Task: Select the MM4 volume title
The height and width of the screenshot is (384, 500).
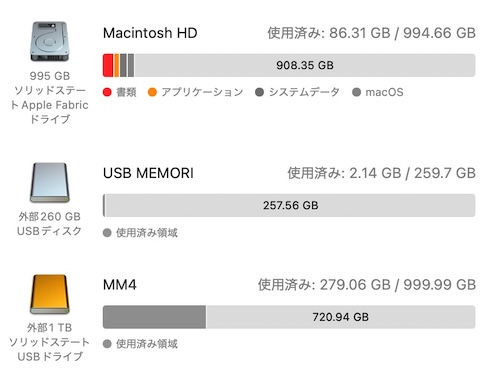Action: 120,285
